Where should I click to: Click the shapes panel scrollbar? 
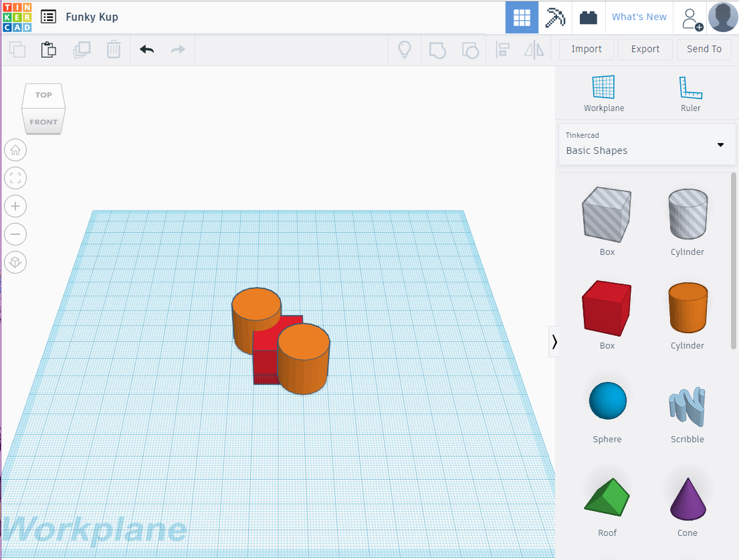(733, 262)
